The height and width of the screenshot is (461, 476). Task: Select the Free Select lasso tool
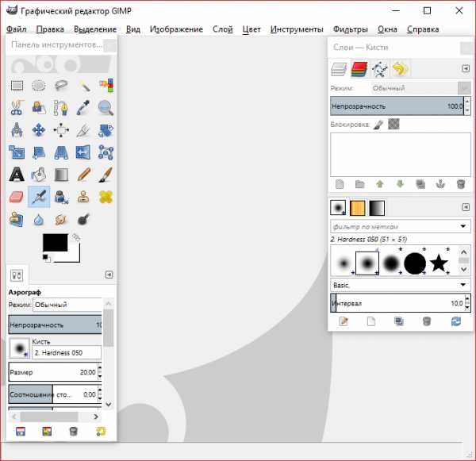pos(61,86)
